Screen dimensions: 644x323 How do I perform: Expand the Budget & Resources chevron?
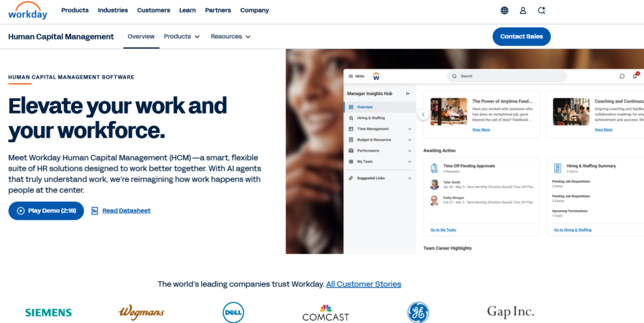(409, 140)
